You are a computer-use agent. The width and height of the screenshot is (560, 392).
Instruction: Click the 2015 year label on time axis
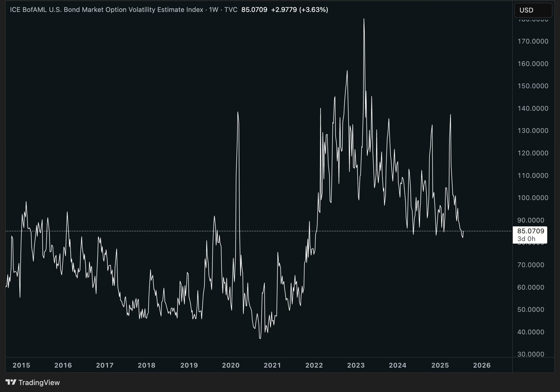[21, 365]
